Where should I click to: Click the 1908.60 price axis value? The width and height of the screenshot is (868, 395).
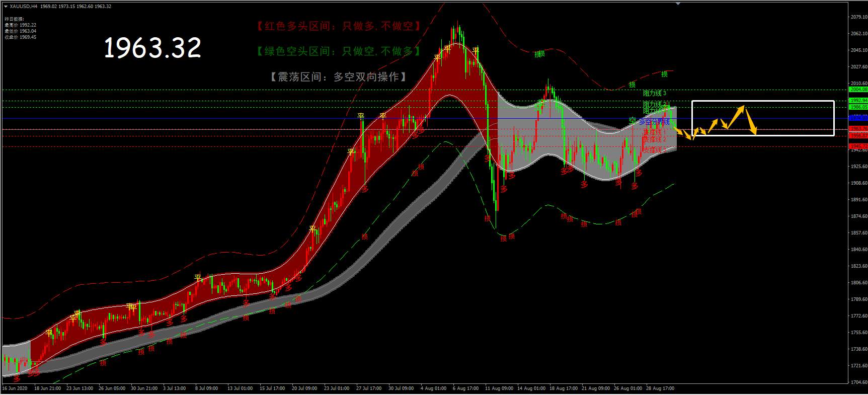pos(859,183)
